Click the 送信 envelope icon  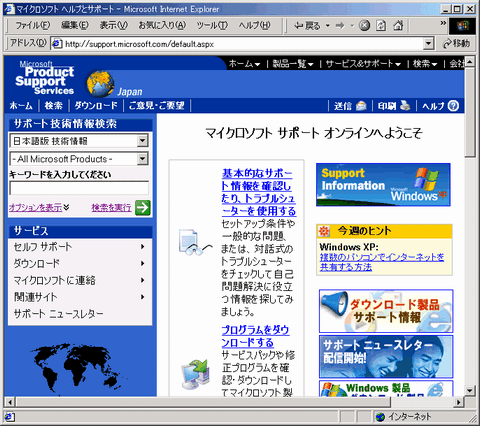point(361,106)
